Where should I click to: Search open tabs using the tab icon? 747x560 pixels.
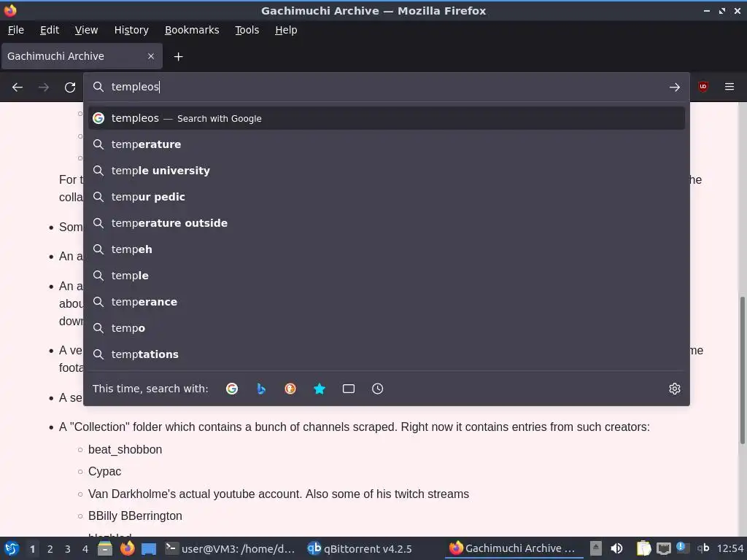tap(348, 389)
